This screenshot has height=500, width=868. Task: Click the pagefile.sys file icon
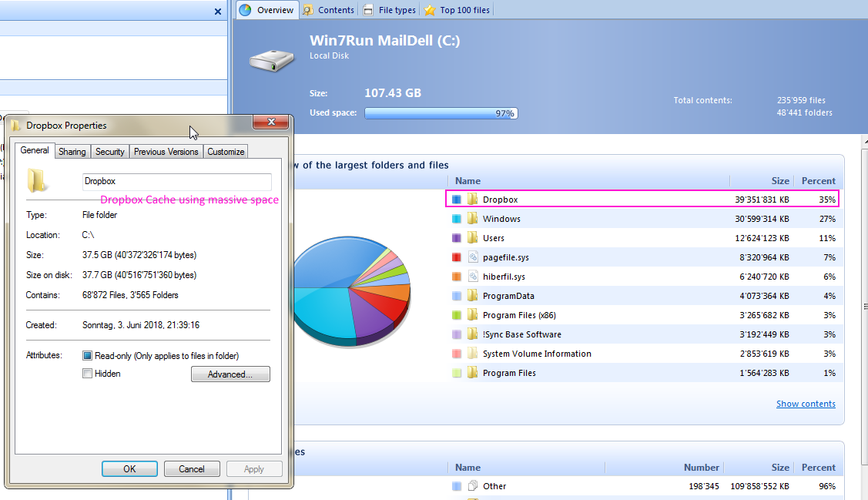click(472, 257)
